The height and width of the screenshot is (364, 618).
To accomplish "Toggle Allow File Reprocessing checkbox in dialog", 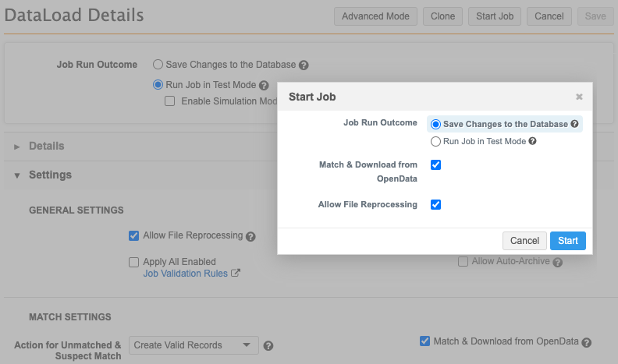I will point(436,204).
